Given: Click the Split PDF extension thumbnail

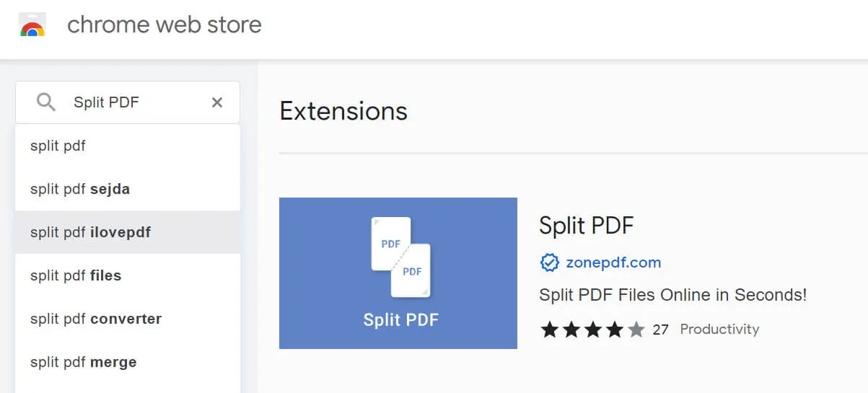Looking at the screenshot, I should coord(398,273).
